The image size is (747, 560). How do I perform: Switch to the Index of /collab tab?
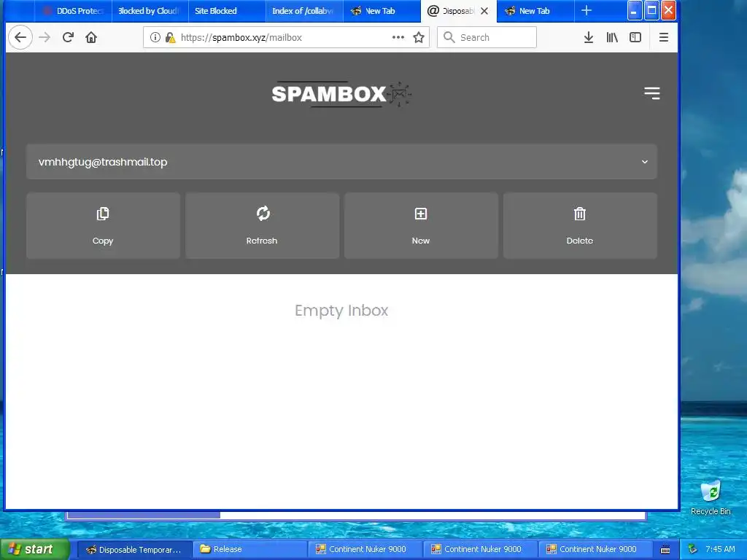(x=304, y=11)
